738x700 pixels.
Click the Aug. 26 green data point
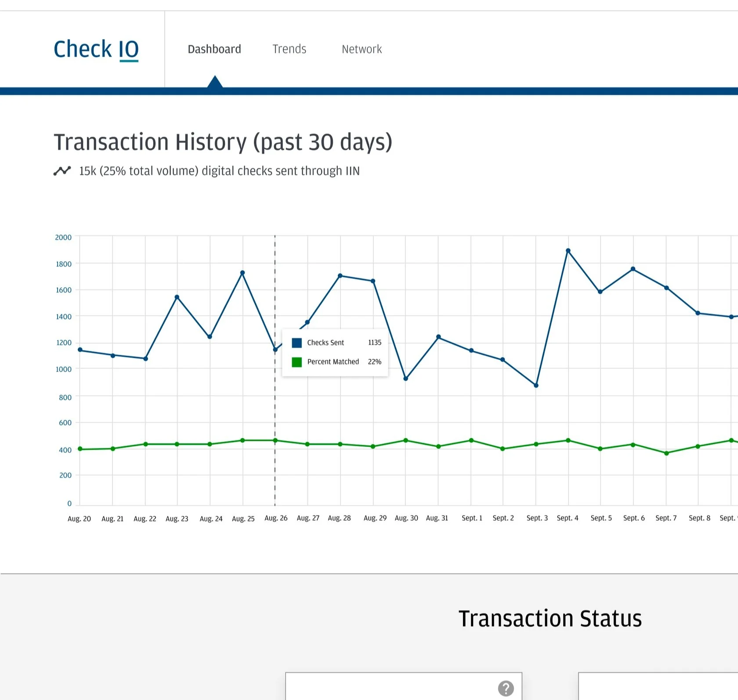275,440
